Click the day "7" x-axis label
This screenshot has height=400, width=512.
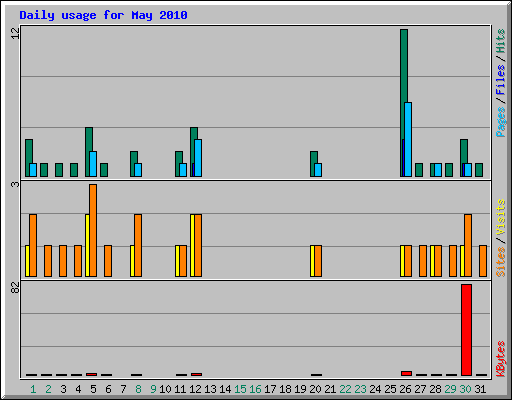click(x=123, y=389)
